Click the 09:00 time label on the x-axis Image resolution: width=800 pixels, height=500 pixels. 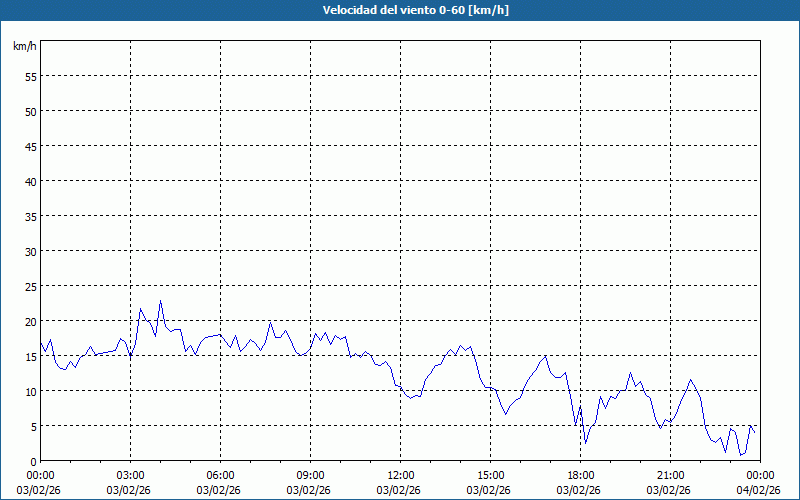tap(310, 474)
